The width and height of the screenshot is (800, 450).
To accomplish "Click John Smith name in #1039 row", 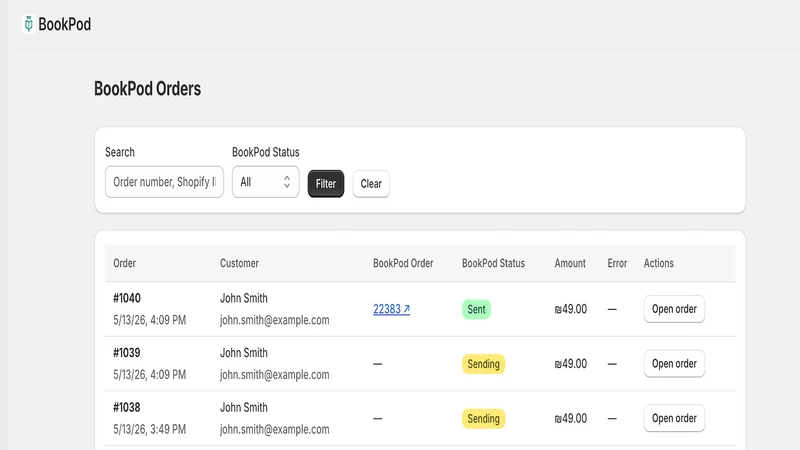I will pos(243,353).
